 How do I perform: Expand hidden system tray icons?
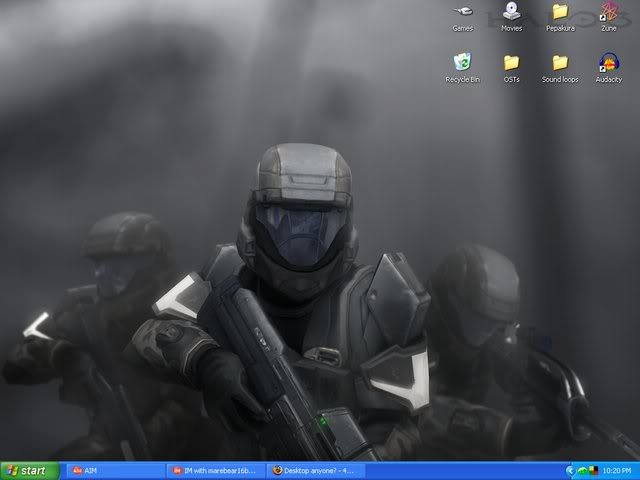point(570,471)
